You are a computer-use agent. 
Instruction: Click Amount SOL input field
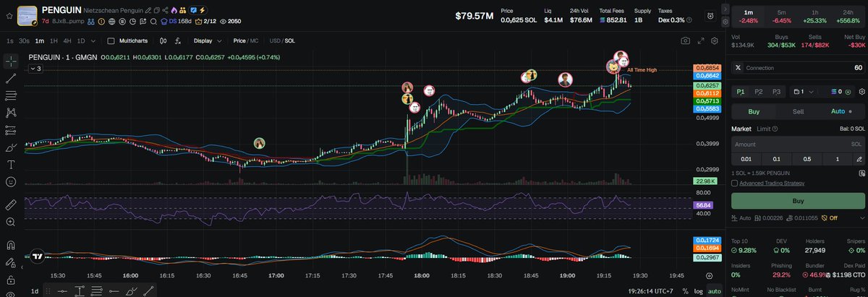click(x=798, y=144)
